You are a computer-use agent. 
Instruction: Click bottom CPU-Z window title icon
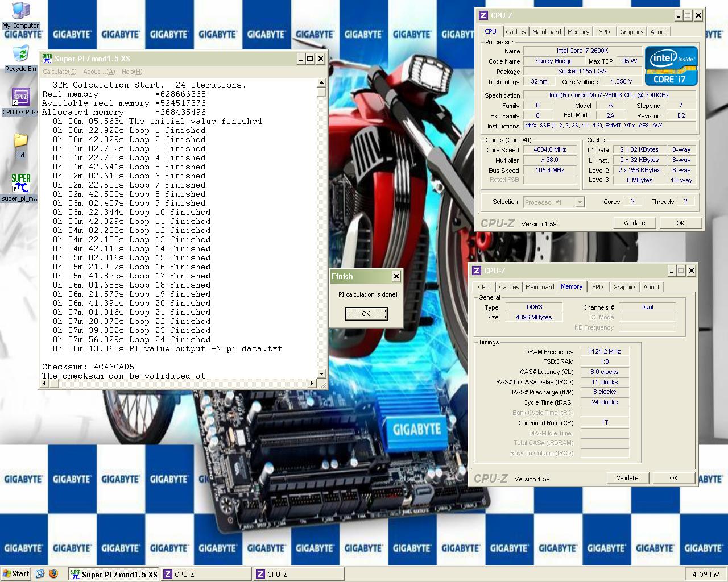tap(476, 271)
